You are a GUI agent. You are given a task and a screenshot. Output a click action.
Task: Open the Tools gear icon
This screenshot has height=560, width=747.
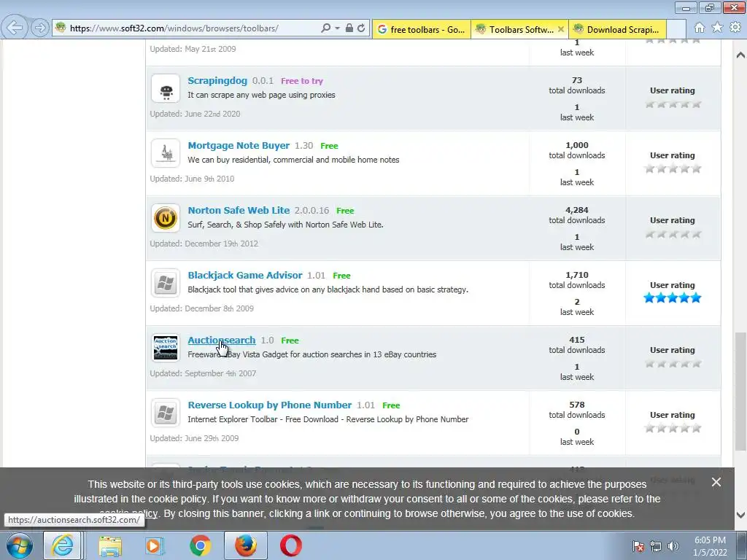(735, 28)
